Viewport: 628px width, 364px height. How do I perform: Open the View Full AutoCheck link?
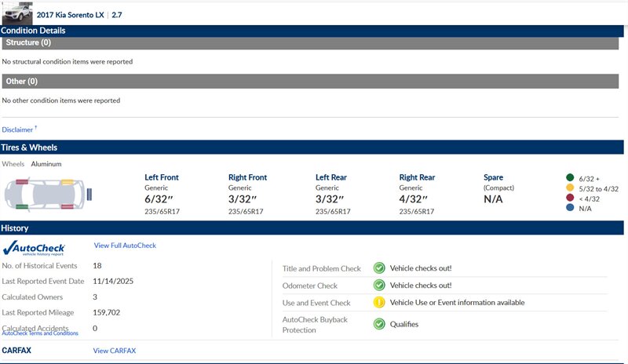pyautogui.click(x=125, y=246)
